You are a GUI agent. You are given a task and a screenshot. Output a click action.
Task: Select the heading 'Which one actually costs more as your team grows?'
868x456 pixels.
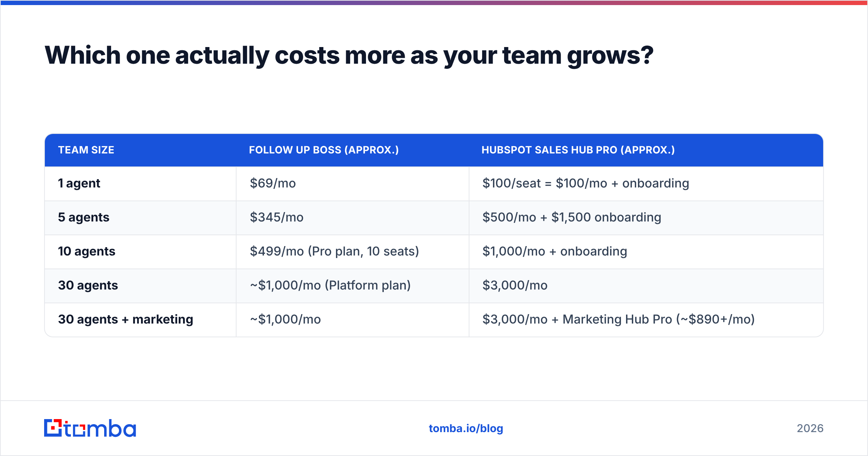(349, 55)
